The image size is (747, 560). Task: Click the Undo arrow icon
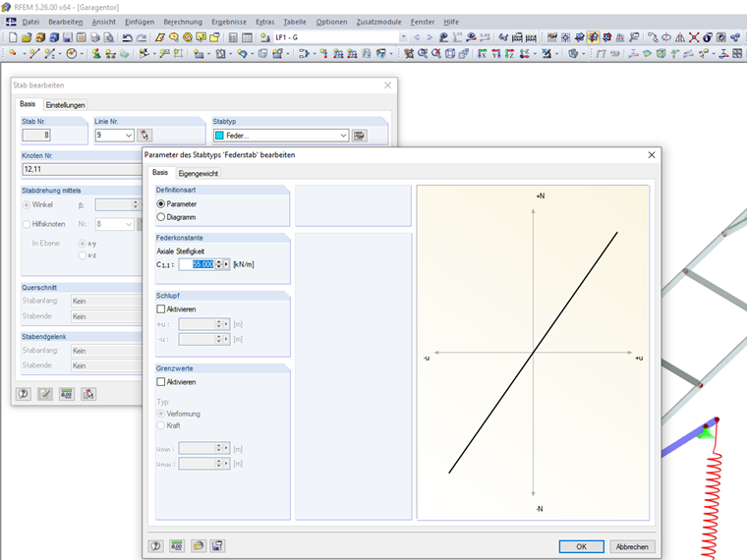tap(127, 37)
